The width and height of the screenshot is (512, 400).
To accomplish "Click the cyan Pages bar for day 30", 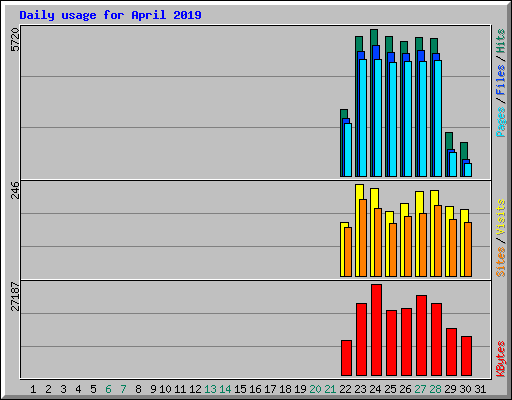I will click(x=468, y=170).
